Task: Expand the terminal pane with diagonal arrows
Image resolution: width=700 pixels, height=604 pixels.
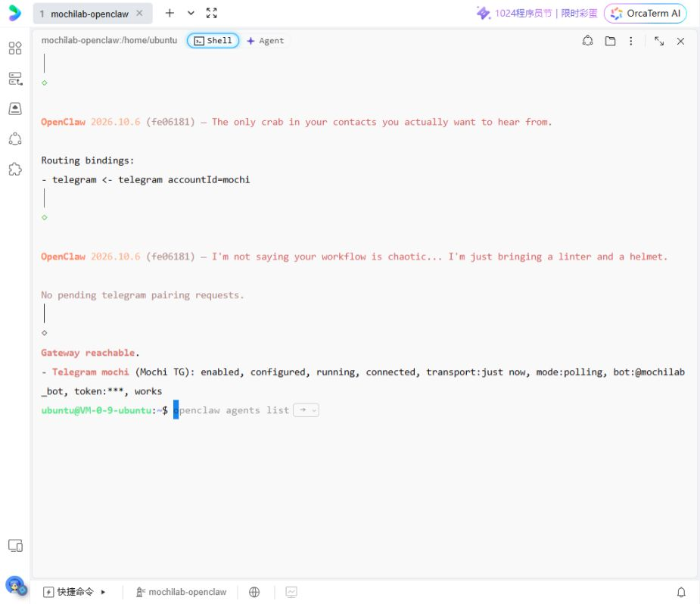Action: point(659,41)
